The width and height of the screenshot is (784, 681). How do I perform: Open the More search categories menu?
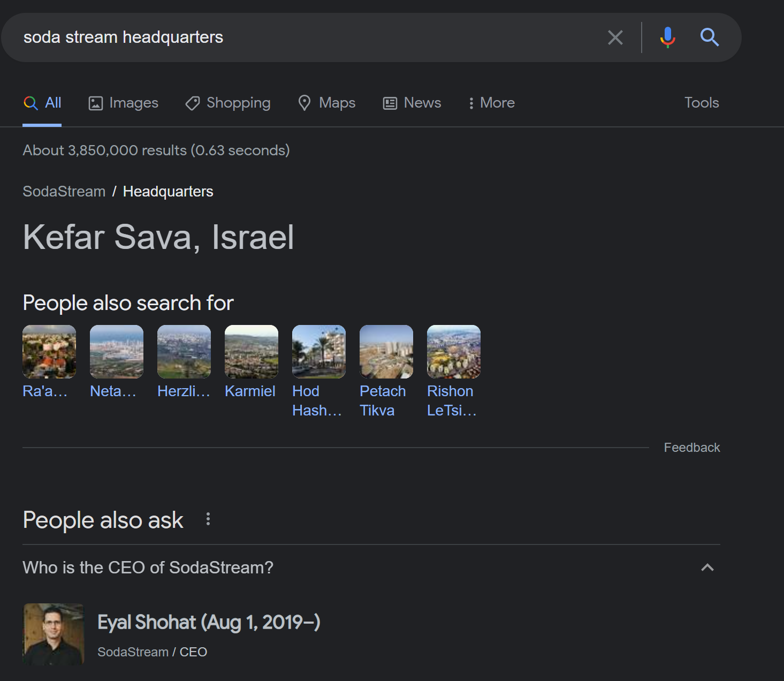coord(492,103)
